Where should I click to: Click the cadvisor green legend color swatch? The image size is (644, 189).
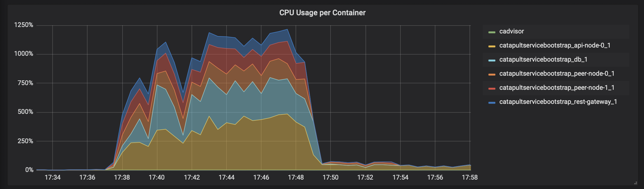coord(492,32)
